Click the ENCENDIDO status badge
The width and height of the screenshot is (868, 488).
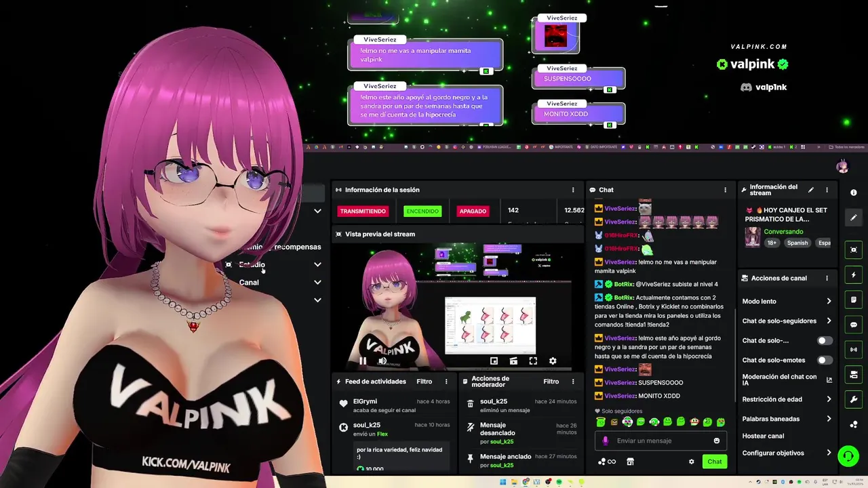(x=422, y=211)
